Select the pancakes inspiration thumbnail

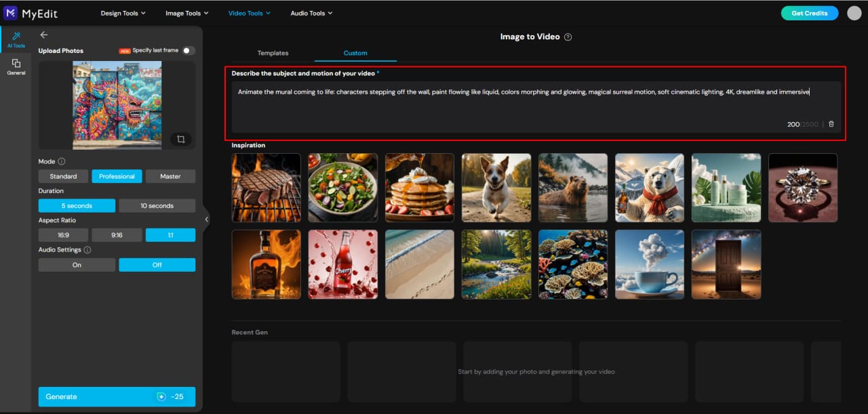420,188
